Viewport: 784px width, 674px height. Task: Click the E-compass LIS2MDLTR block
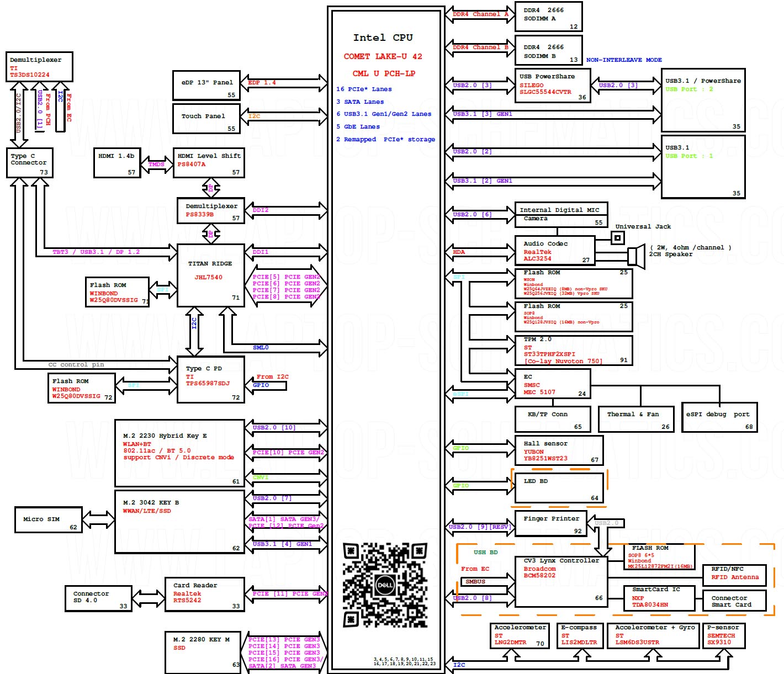tap(579, 635)
